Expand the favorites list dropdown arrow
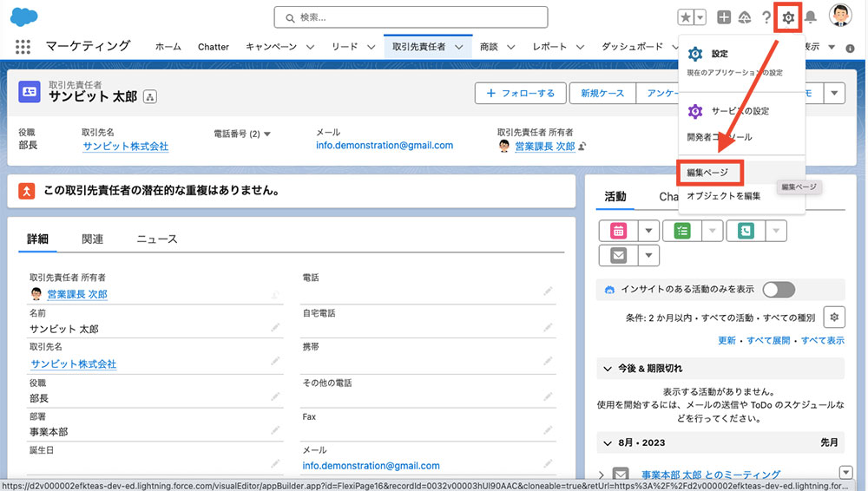The height and width of the screenshot is (491, 868). (x=700, y=17)
